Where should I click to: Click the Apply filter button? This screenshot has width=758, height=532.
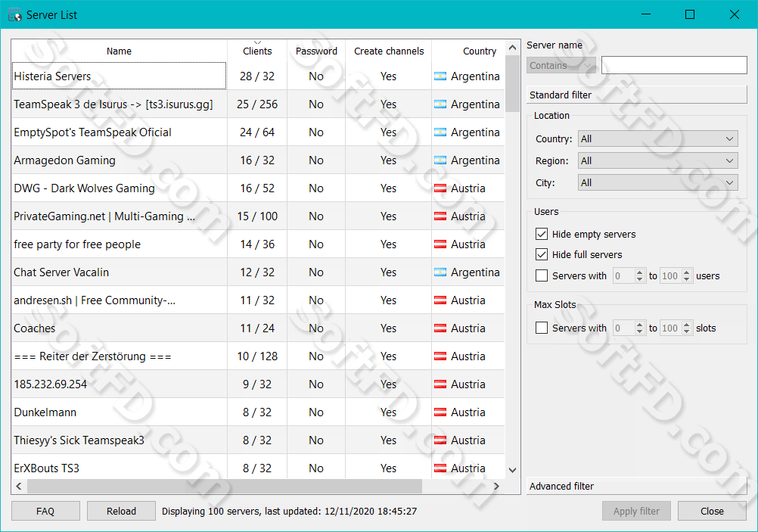(636, 512)
